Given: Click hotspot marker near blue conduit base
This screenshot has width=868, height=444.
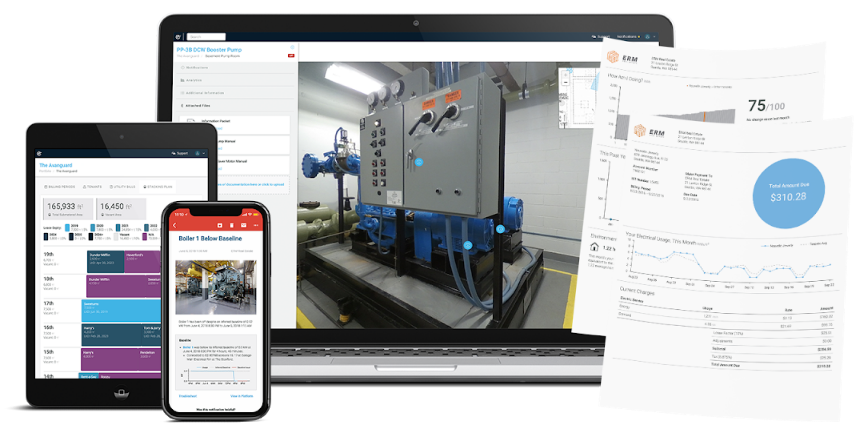Looking at the screenshot, I should pyautogui.click(x=468, y=245).
